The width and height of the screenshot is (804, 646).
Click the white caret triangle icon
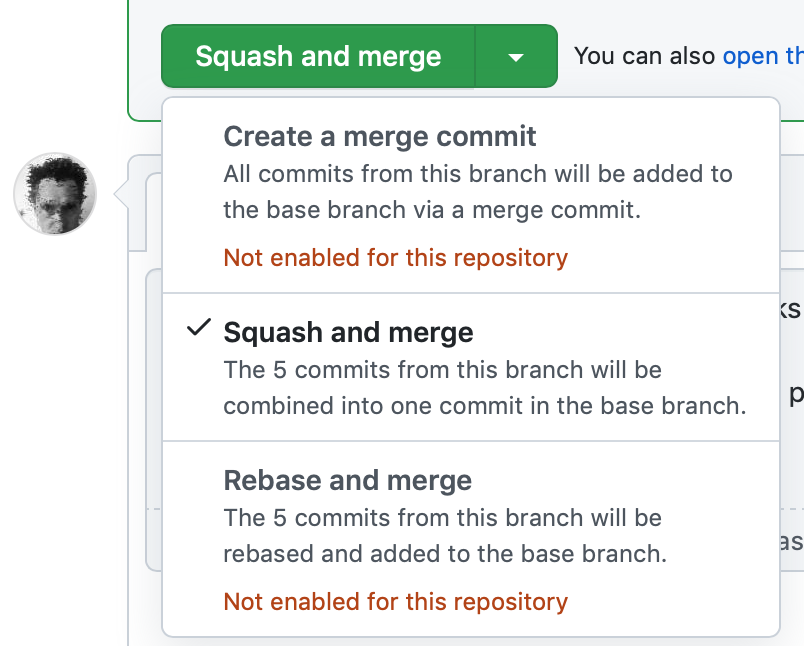(x=516, y=57)
